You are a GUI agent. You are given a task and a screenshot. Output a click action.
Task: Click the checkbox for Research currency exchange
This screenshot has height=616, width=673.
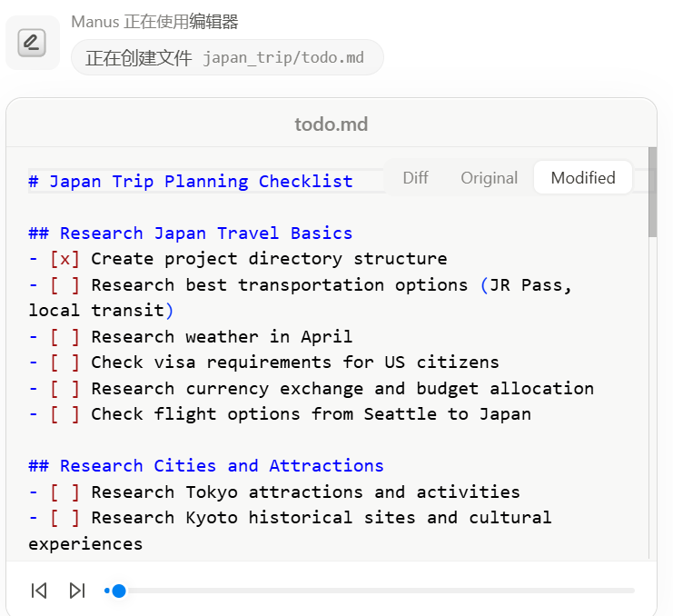64,389
